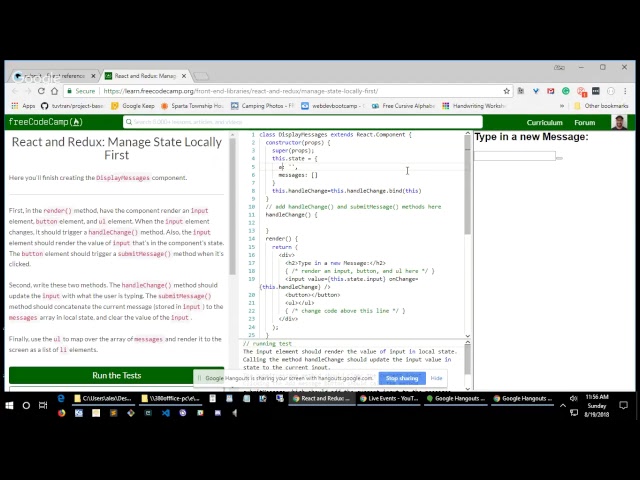
Task: Switch to Live Events - YouTube taskbar window
Action: click(x=389, y=398)
